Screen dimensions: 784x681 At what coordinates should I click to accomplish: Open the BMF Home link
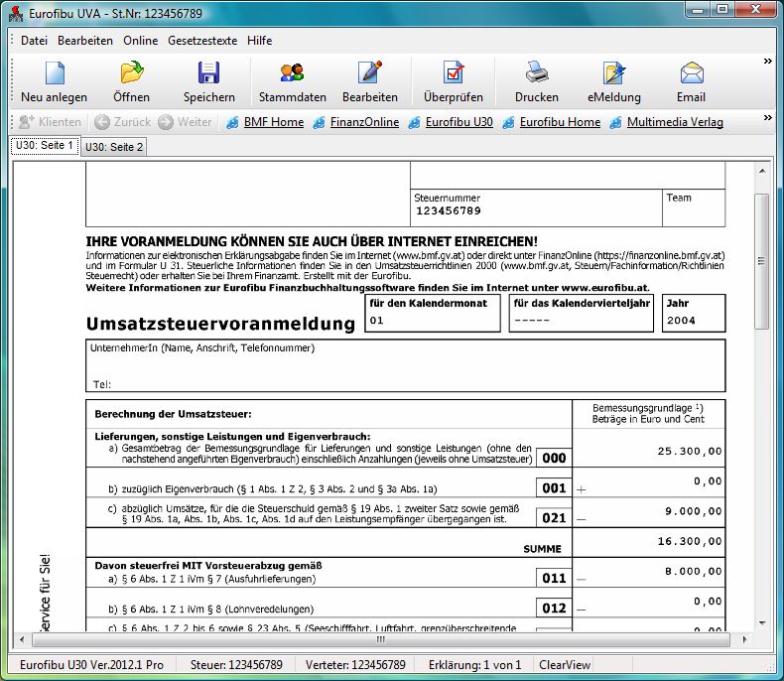coord(274,122)
